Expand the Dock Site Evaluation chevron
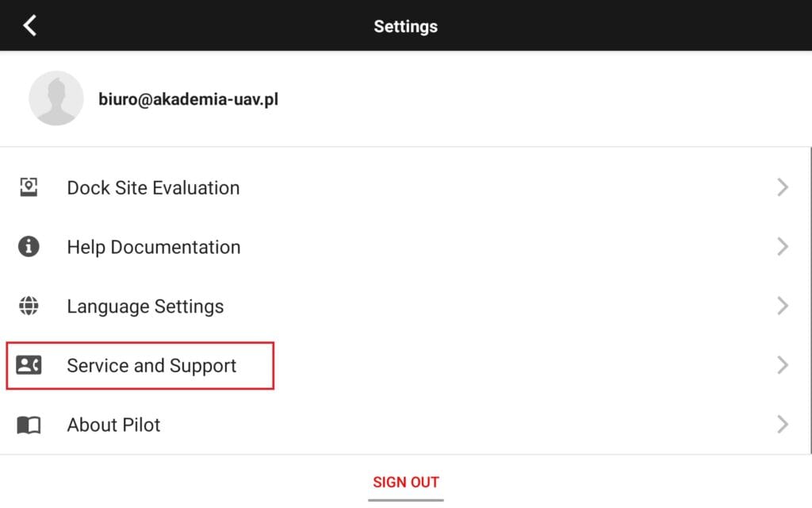This screenshot has height=508, width=812. coord(783,187)
